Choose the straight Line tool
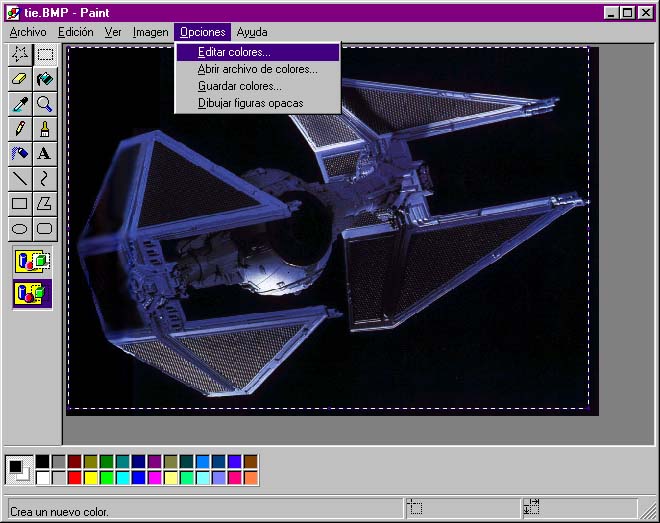660x523 pixels. (x=20, y=178)
